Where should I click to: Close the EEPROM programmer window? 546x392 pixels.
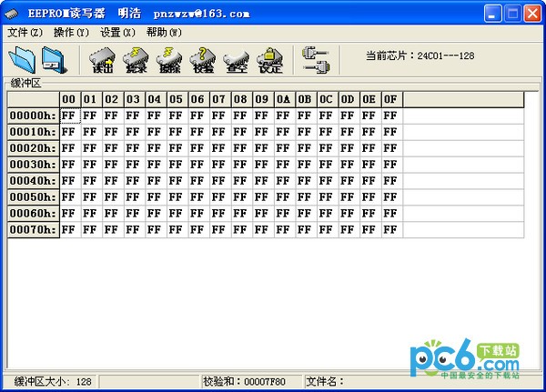(x=532, y=14)
